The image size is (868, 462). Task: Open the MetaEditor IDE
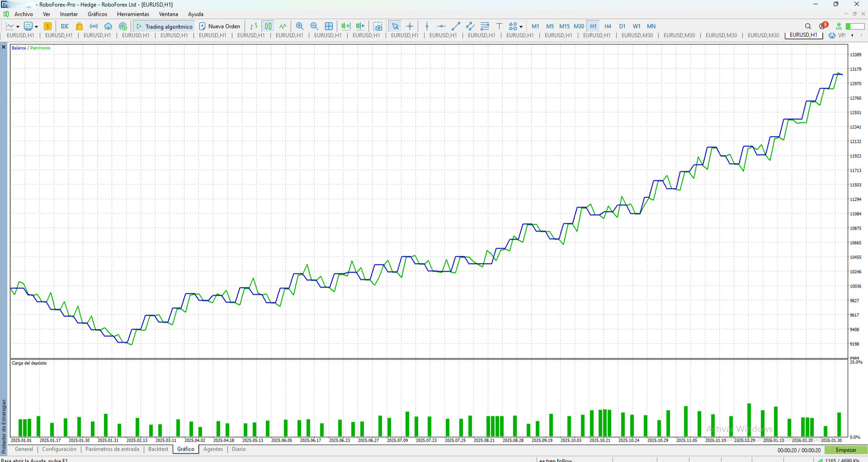point(64,26)
